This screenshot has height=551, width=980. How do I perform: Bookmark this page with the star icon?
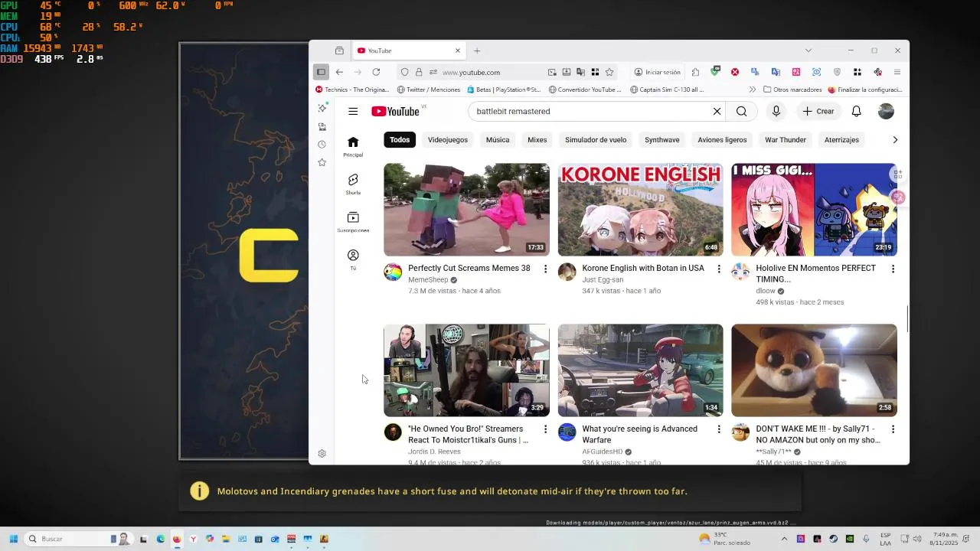[609, 72]
